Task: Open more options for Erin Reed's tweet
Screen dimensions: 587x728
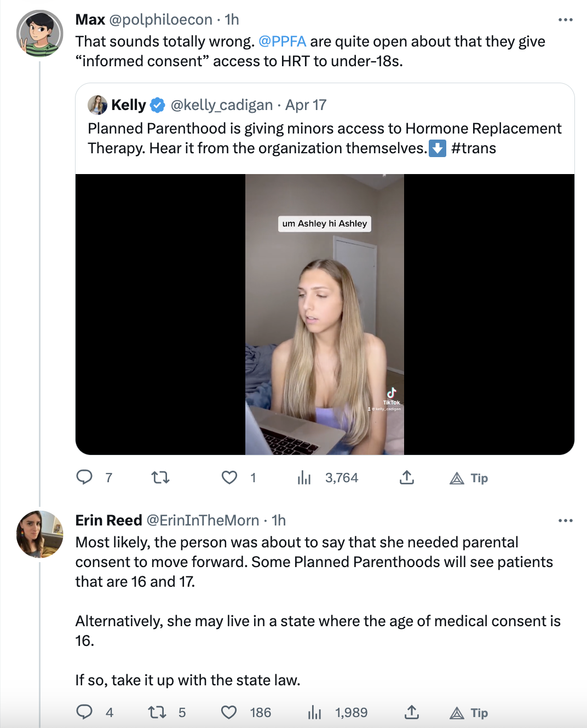Action: click(565, 521)
